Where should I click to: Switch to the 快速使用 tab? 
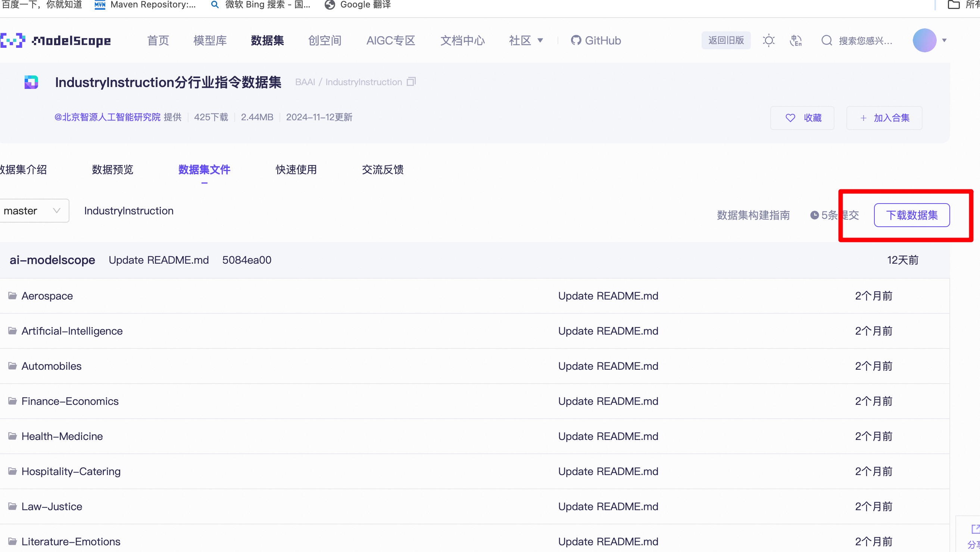pyautogui.click(x=296, y=170)
